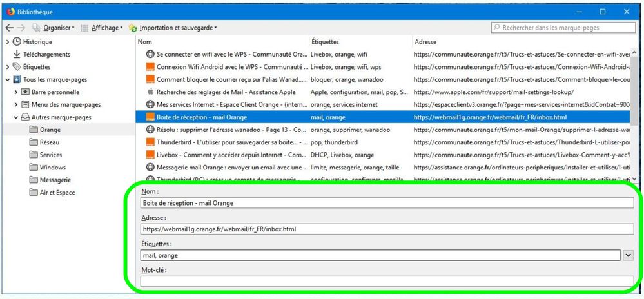Click the Adresse input field

click(387, 229)
